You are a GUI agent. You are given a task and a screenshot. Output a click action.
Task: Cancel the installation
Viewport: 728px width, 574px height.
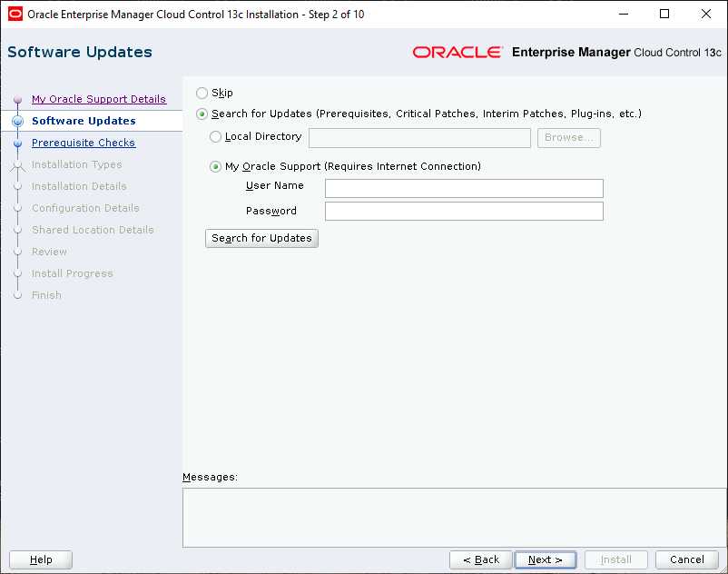pos(686,559)
